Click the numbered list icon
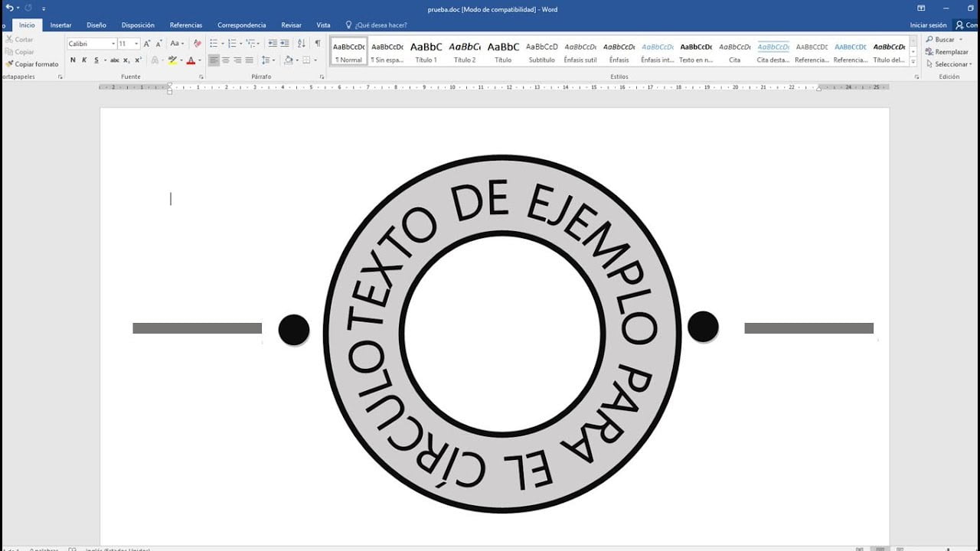 (232, 43)
